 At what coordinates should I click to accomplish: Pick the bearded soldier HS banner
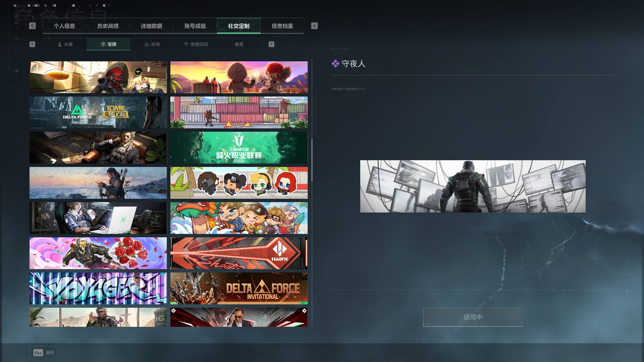pyautogui.click(x=98, y=317)
